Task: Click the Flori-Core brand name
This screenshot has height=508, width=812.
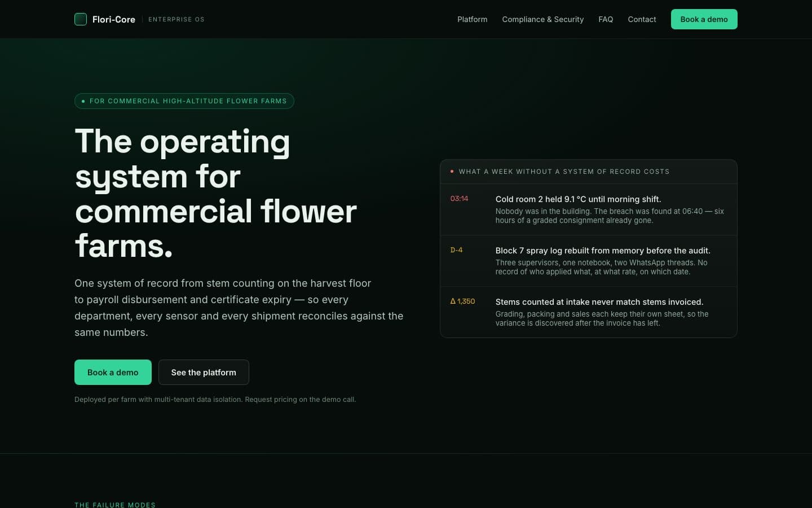Action: coord(114,19)
